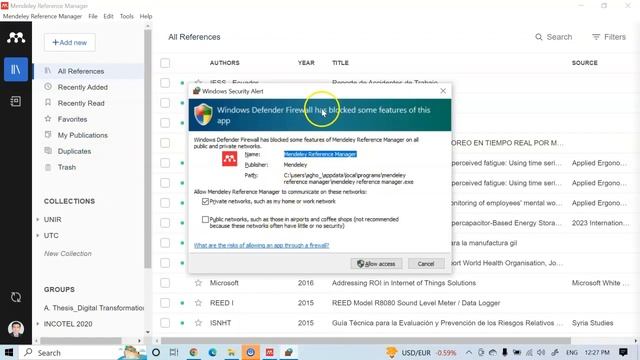
Task: Open Mendeley Reference Manager menu
Action: point(42,16)
